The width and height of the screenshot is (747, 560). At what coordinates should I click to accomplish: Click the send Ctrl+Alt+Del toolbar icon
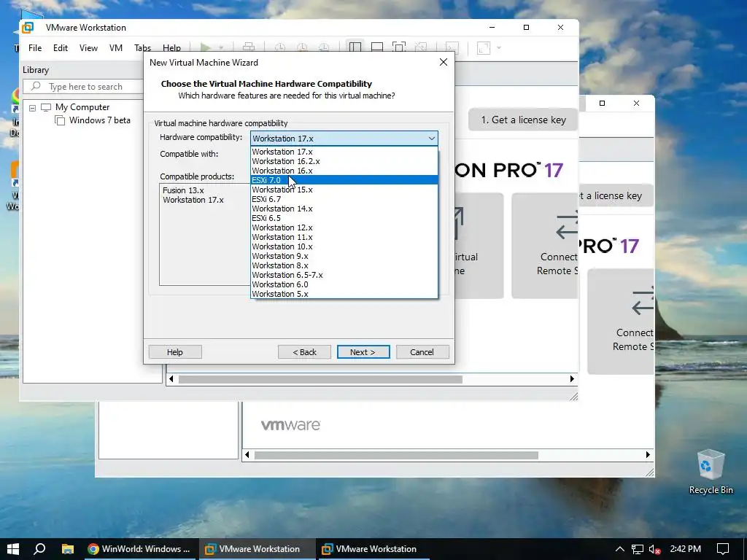coord(249,47)
